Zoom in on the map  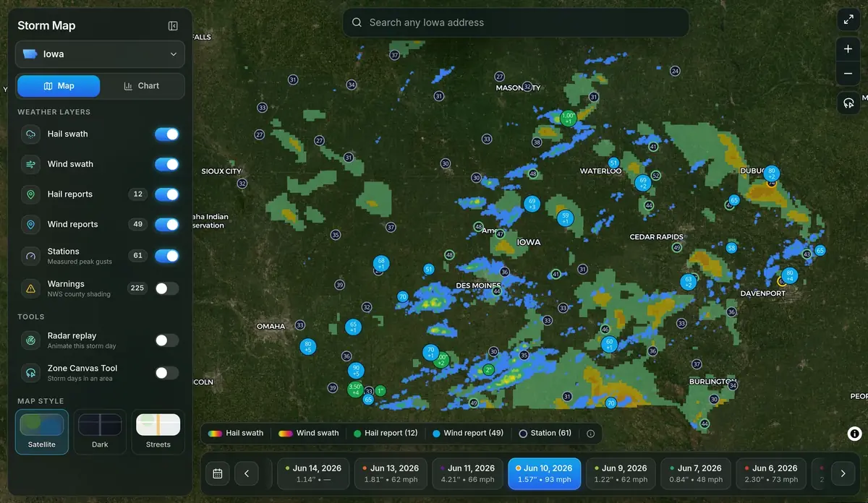(x=848, y=49)
